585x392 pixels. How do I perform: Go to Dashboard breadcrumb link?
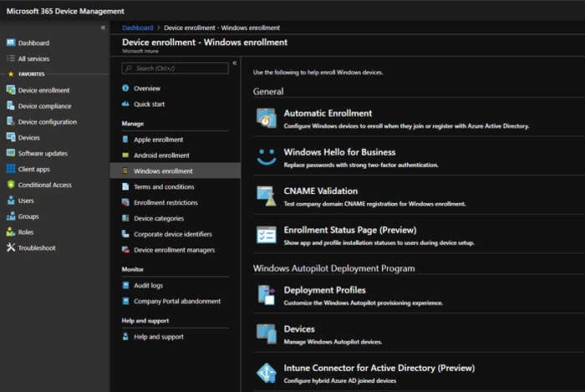click(137, 28)
